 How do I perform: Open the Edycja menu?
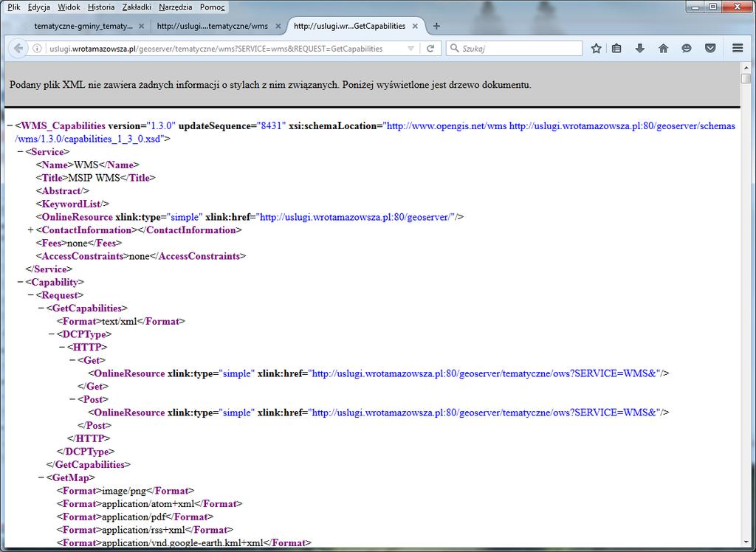tap(39, 7)
